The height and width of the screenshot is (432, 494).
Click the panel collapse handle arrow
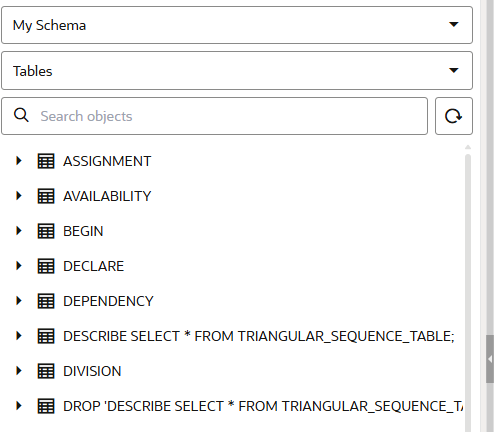(x=490, y=359)
